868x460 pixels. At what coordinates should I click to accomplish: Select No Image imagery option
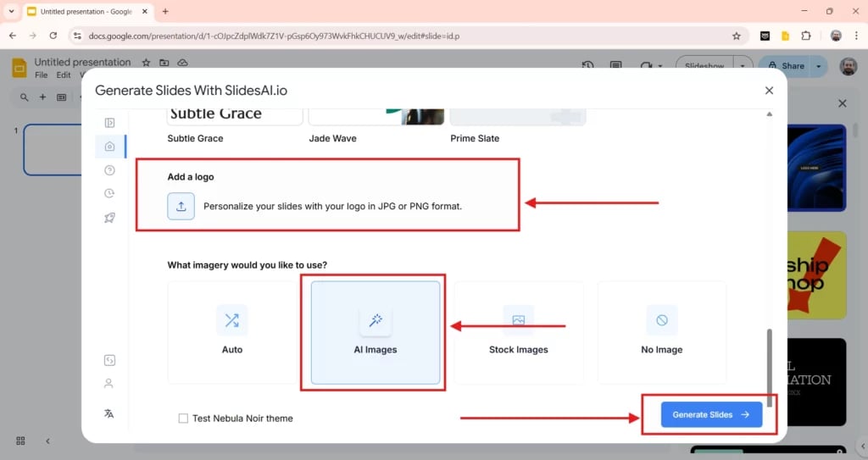point(662,331)
